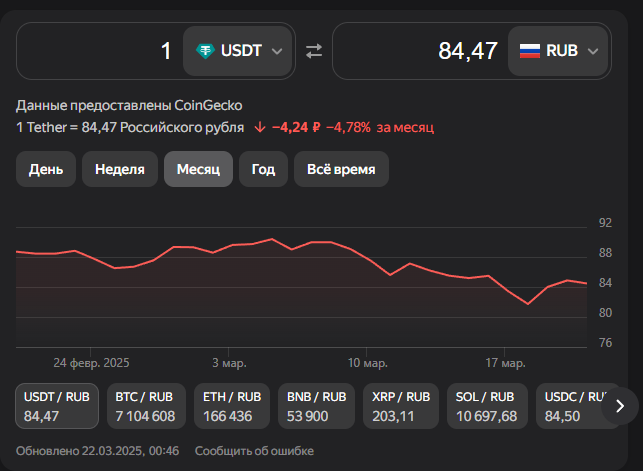Screen dimensions: 643x471
Task: Select the BTC / RUB pair card
Action: (x=146, y=406)
